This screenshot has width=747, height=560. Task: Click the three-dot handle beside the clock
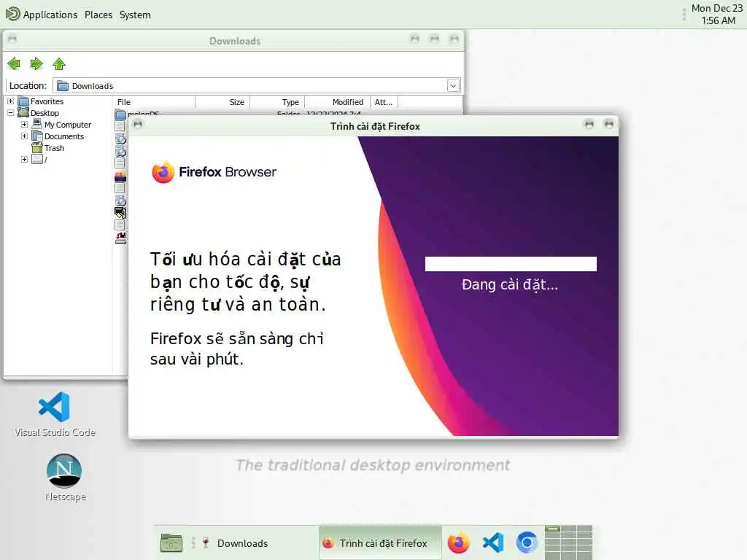tap(684, 15)
